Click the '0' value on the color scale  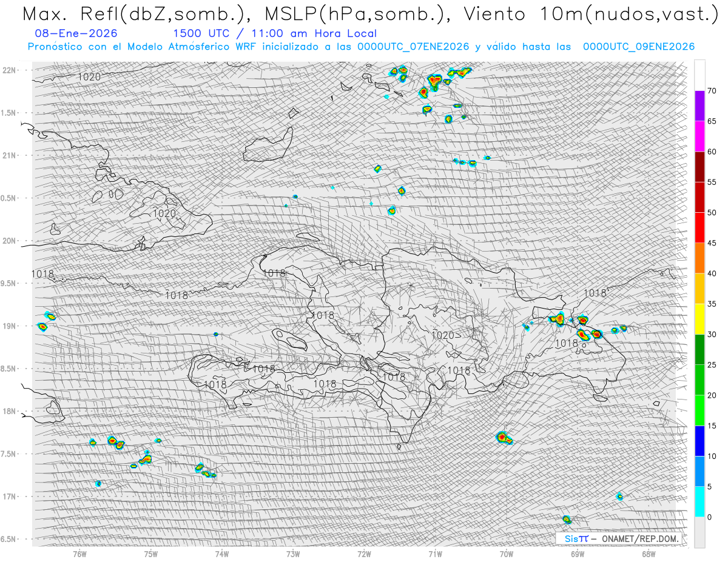pyautogui.click(x=709, y=517)
